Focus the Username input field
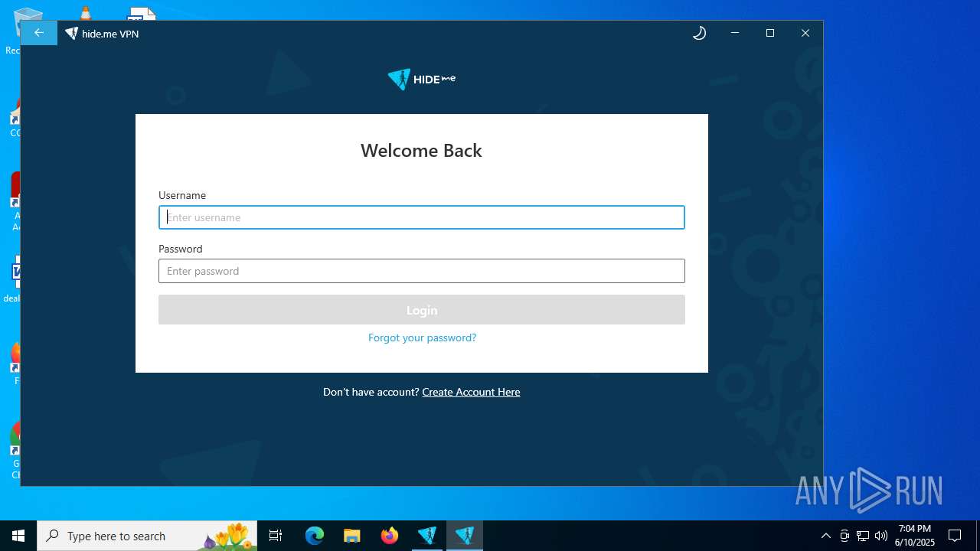 tap(422, 217)
